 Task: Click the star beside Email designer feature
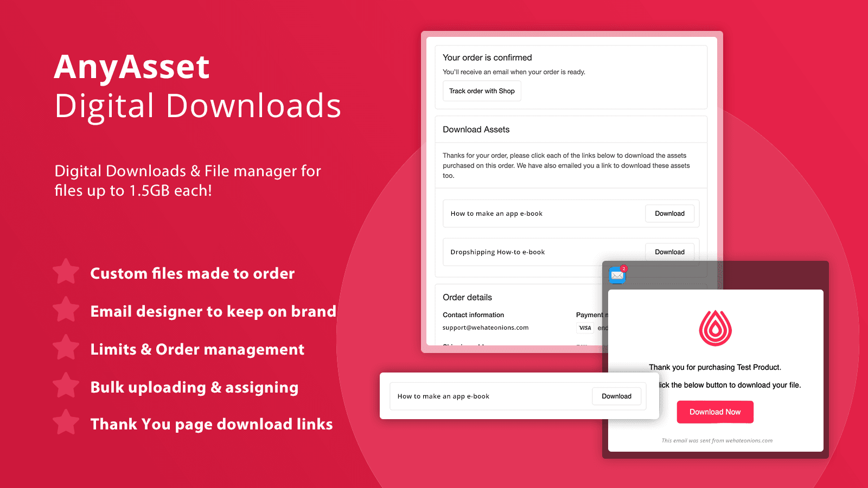[66, 310]
